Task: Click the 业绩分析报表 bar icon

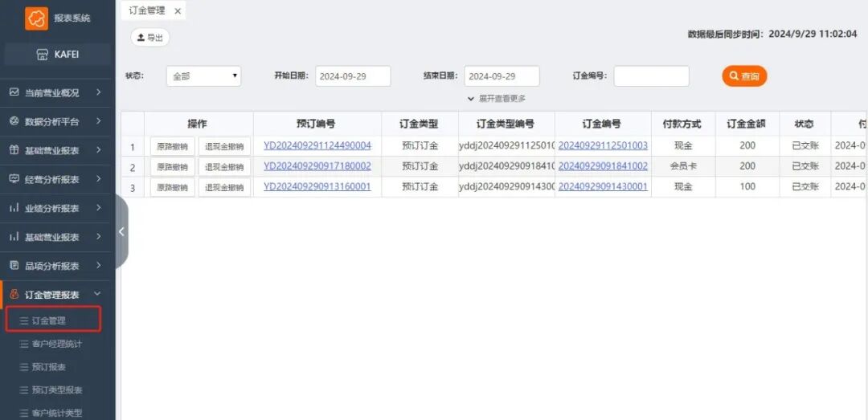Action: tap(14, 208)
